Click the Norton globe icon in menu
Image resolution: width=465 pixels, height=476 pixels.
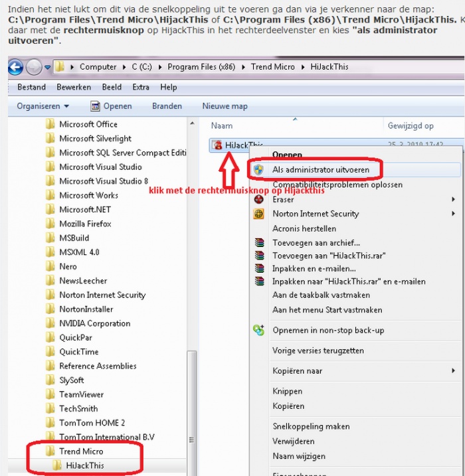click(259, 214)
